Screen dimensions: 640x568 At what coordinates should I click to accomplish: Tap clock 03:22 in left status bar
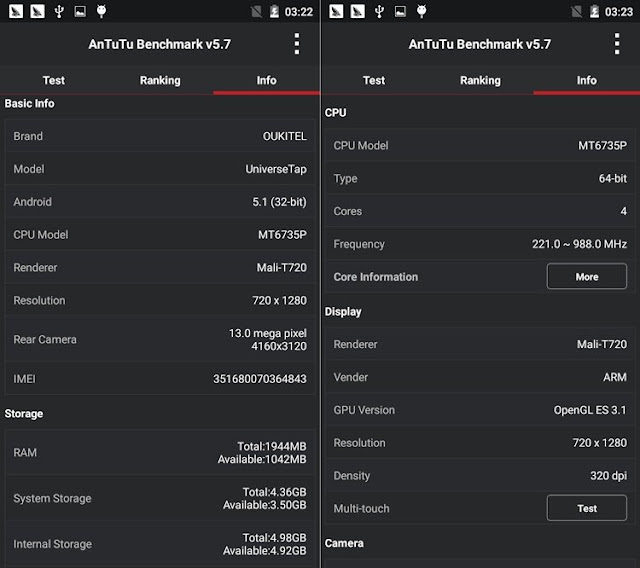coord(299,12)
